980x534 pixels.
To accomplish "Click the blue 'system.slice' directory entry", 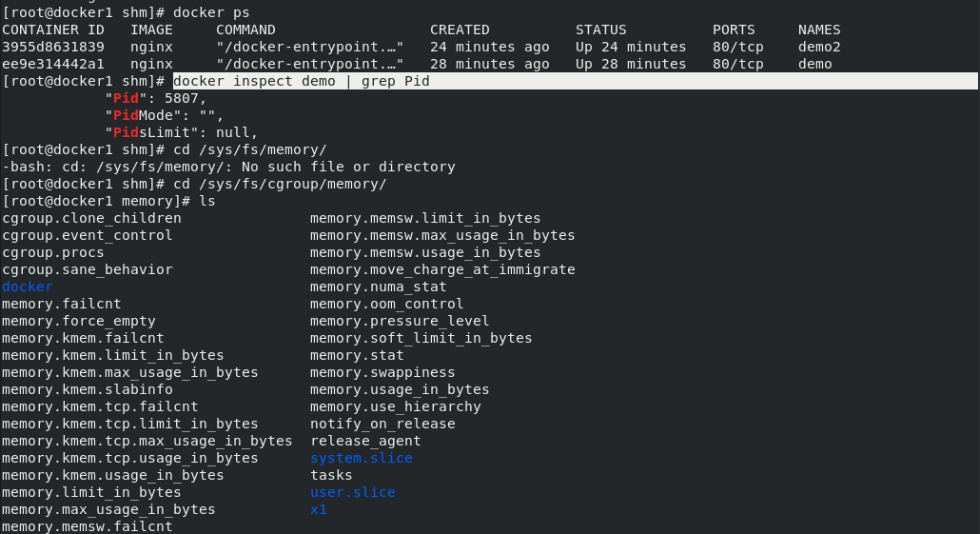I will click(x=362, y=458).
